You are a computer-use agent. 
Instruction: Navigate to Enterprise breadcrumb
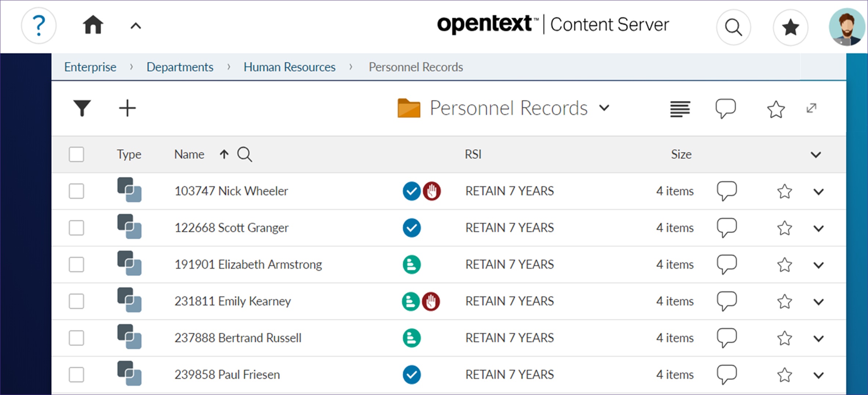[90, 67]
